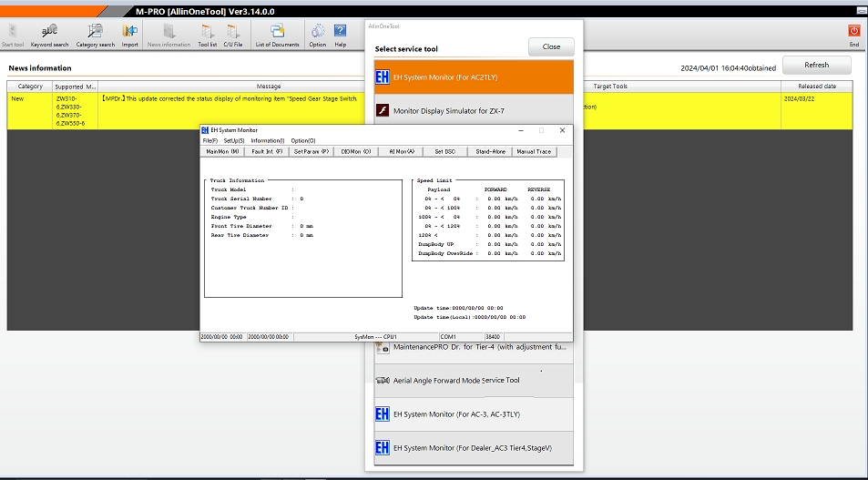The height and width of the screenshot is (480, 868).
Task: Switch to the Manual Trace tab
Action: pyautogui.click(x=534, y=152)
